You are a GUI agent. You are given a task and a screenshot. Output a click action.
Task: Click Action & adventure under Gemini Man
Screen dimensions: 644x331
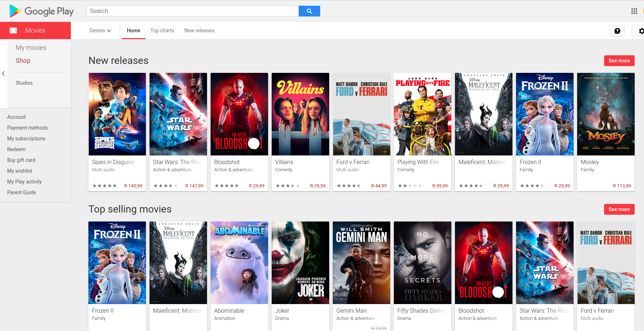tap(355, 318)
